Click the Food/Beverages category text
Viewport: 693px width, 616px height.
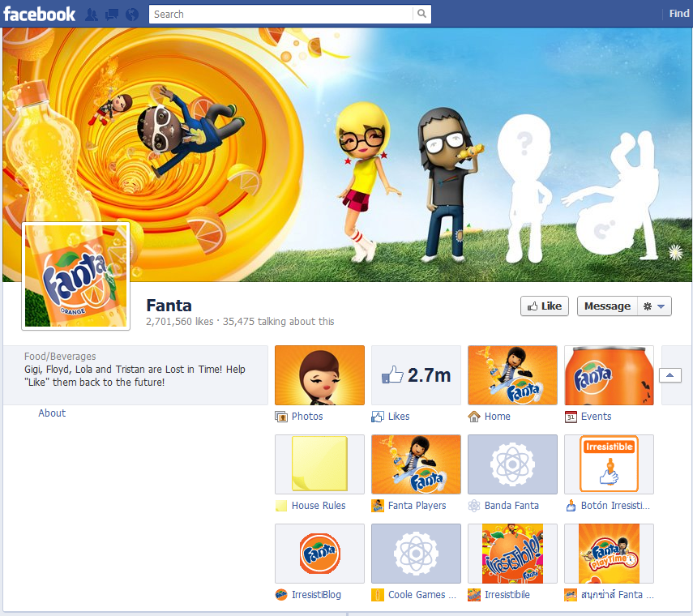[x=60, y=356]
